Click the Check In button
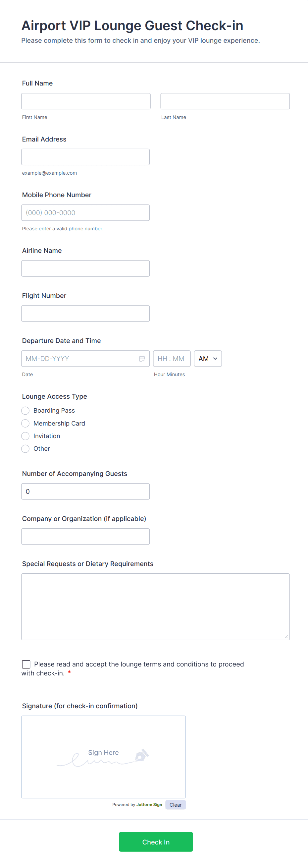 click(156, 841)
